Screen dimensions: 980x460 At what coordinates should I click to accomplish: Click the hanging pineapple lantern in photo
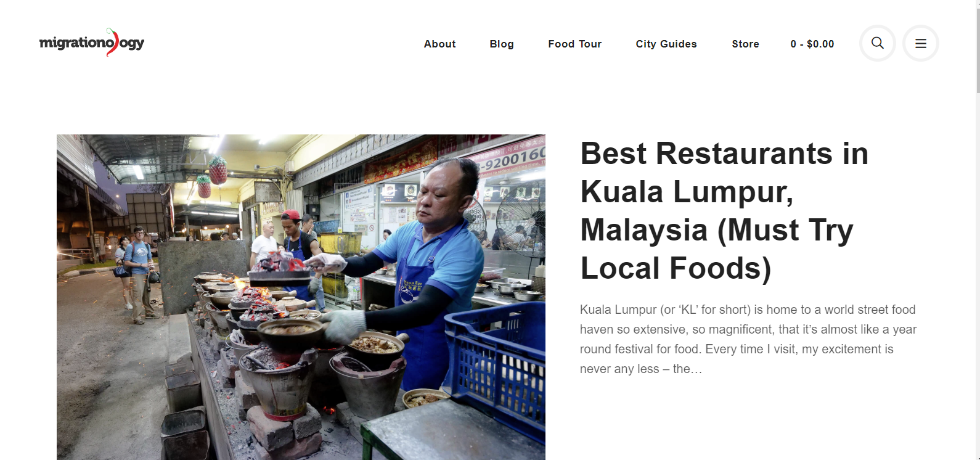tap(218, 170)
